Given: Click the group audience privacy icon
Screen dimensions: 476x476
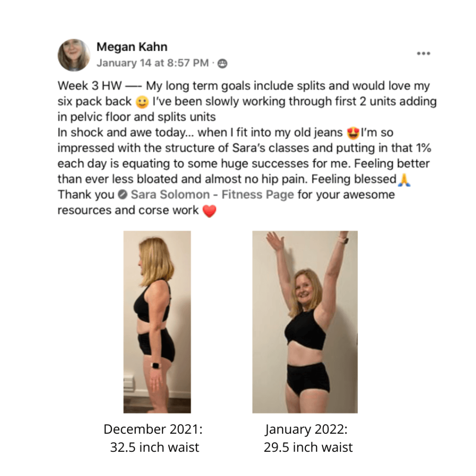Looking at the screenshot, I should click(222, 63).
